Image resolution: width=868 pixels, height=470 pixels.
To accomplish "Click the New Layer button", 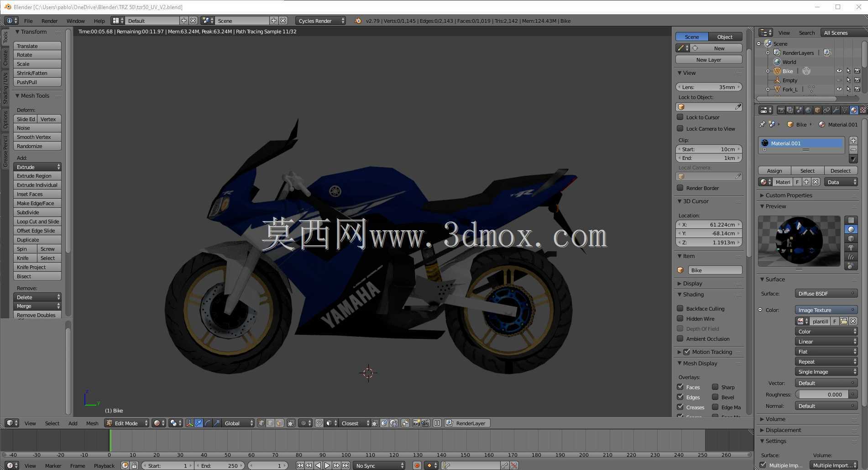I will coord(709,59).
